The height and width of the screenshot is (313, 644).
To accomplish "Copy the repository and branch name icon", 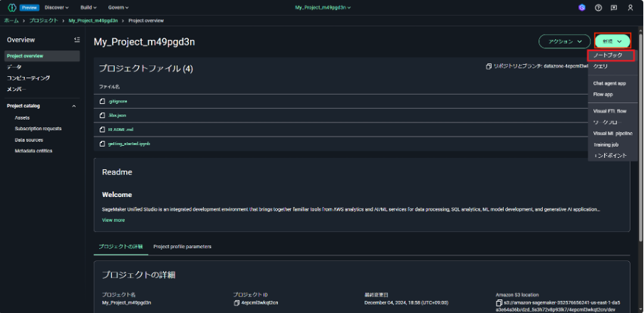I will pyautogui.click(x=488, y=66).
